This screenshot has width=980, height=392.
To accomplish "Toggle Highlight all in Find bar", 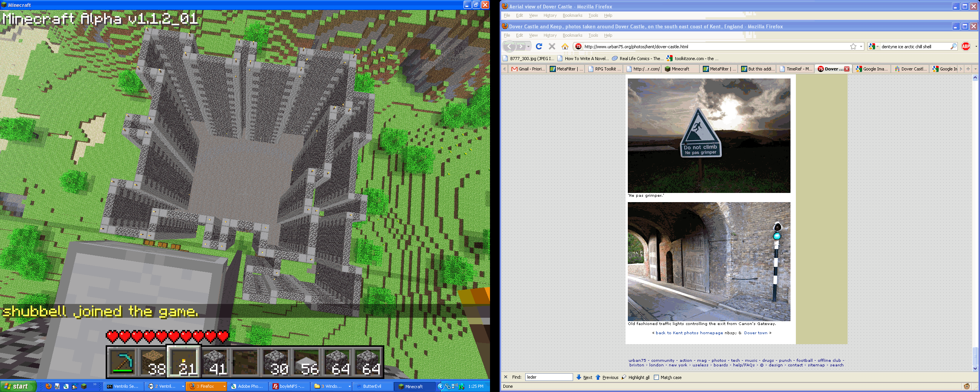I will pos(635,377).
